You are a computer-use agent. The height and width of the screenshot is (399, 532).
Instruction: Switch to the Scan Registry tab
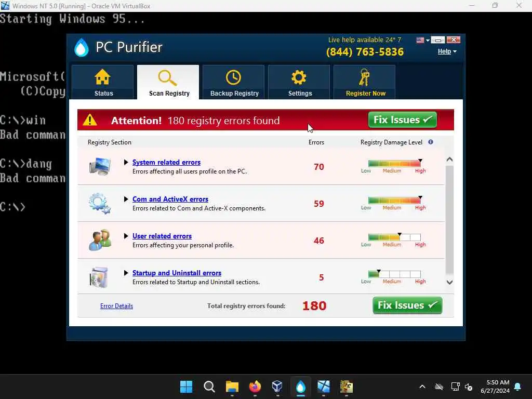[168, 82]
